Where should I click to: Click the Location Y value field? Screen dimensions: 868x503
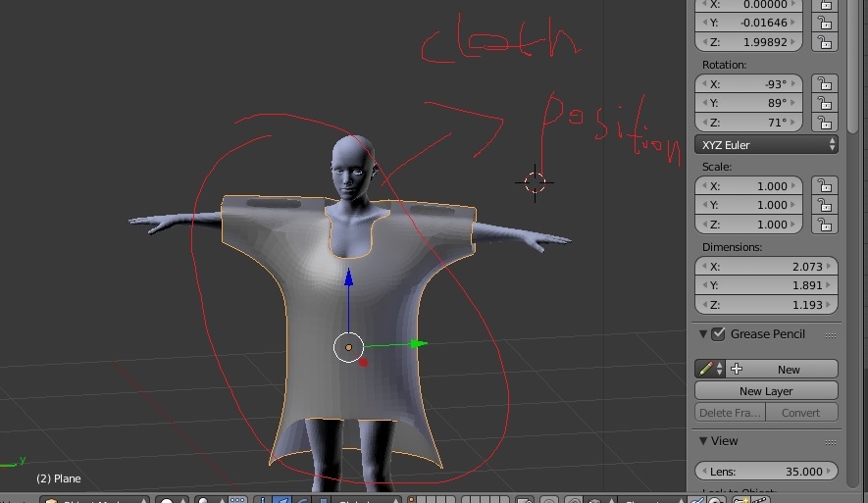(x=748, y=23)
